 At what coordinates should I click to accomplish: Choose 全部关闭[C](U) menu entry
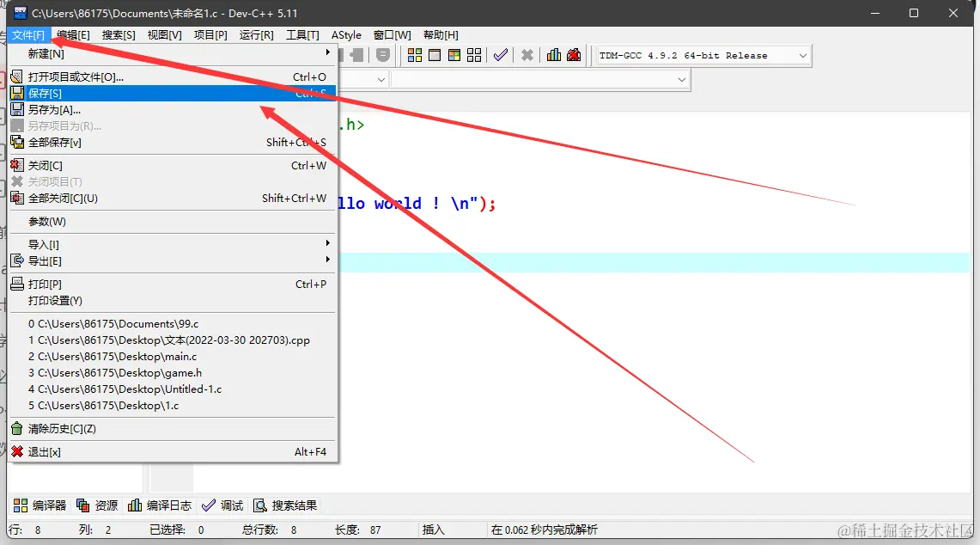coord(172,198)
